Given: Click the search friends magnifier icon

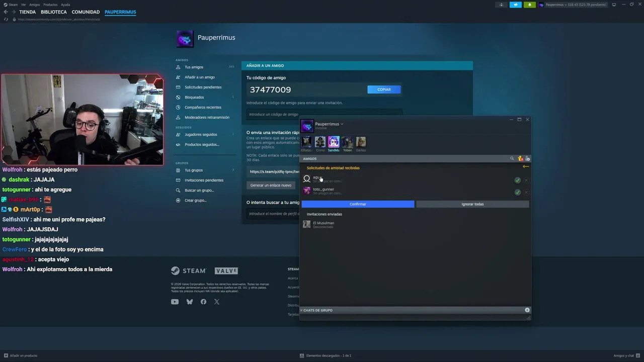Looking at the screenshot, I should tap(512, 158).
